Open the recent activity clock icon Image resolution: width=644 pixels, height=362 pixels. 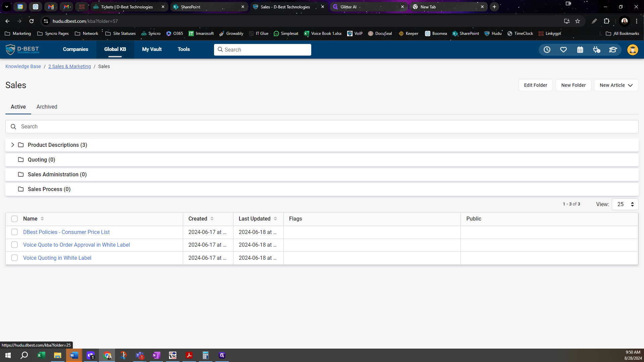pyautogui.click(x=547, y=50)
